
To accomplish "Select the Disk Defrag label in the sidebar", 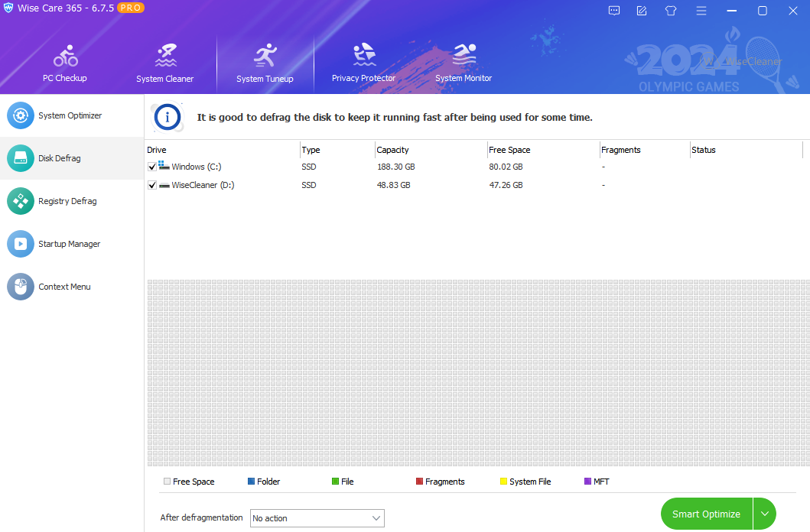I will [60, 158].
